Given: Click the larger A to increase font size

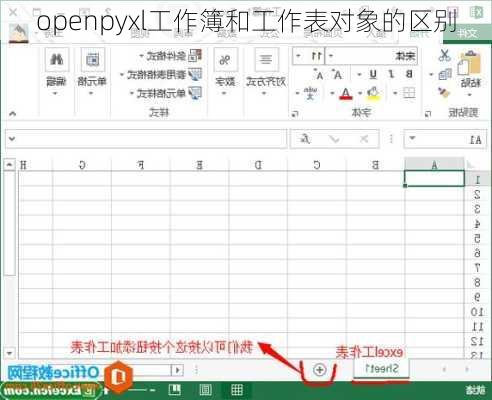Looking at the screenshot, I should click(337, 75).
